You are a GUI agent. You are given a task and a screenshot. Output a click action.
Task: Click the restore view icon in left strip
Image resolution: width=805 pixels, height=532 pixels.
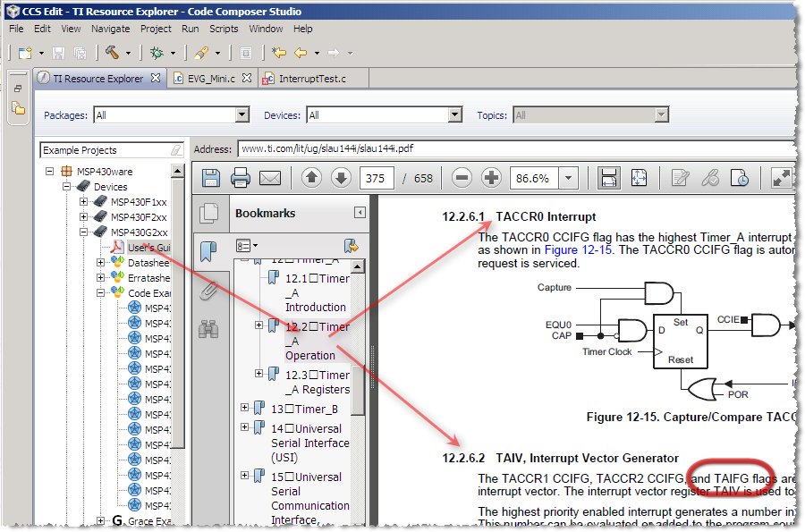18,89
